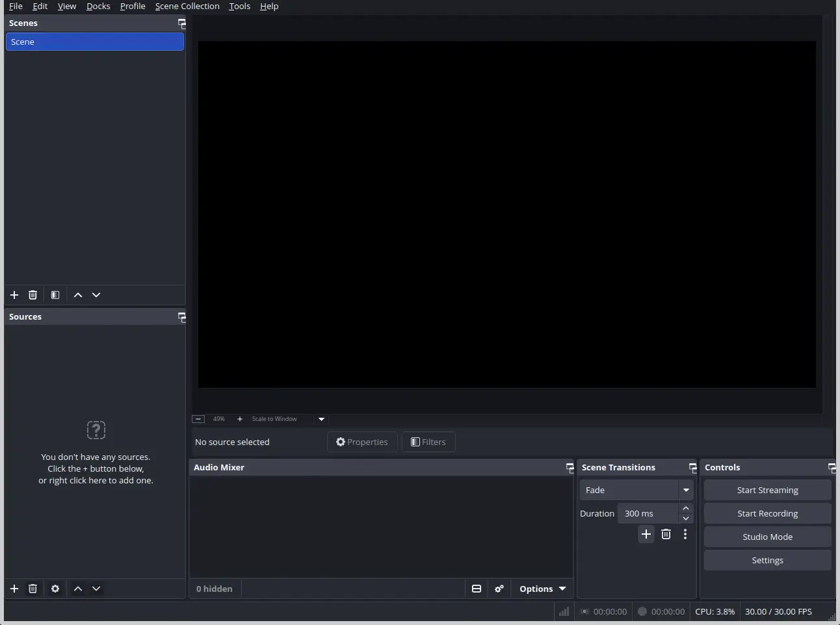The width and height of the screenshot is (840, 625).
Task: Move source up arrow in Sources dock
Action: [78, 589]
